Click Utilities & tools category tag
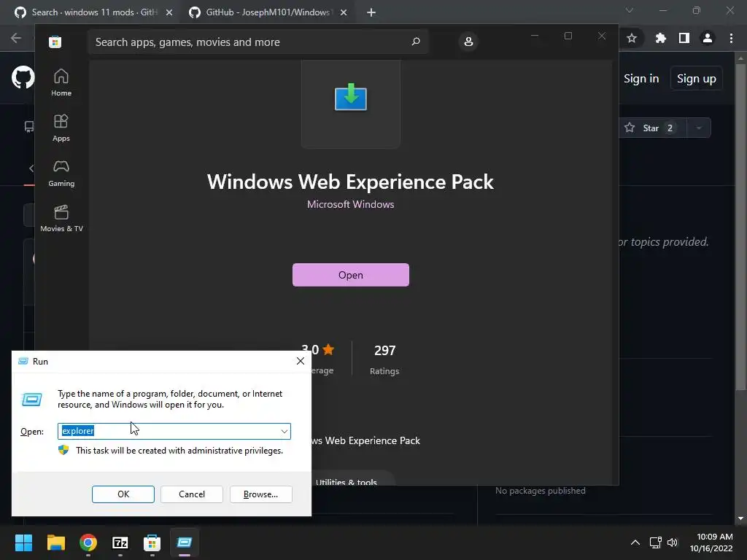The image size is (747, 560). tap(347, 482)
